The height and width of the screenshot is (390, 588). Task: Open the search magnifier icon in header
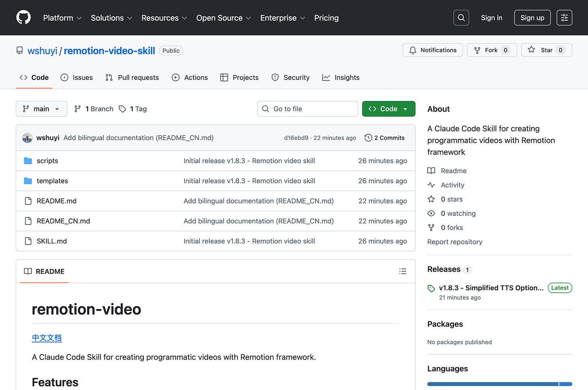[461, 18]
